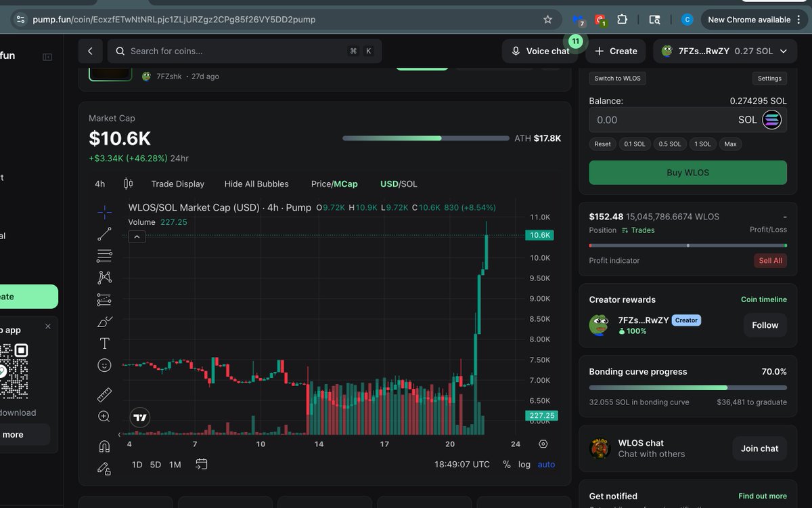Image resolution: width=812 pixels, height=508 pixels.
Task: Toggle the lock all drawings tool
Action: click(x=104, y=468)
